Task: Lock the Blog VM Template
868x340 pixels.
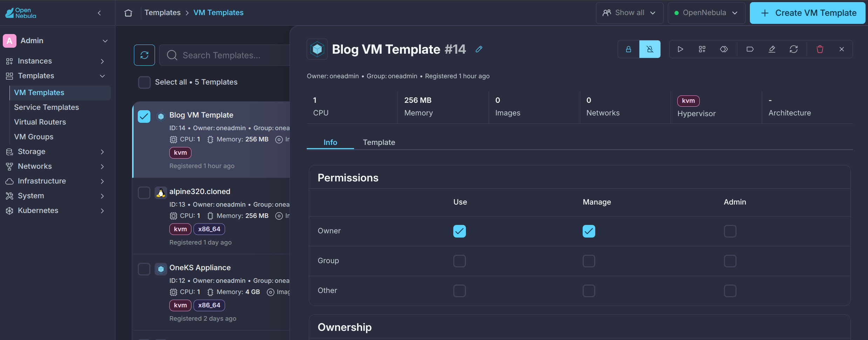Action: (x=628, y=49)
